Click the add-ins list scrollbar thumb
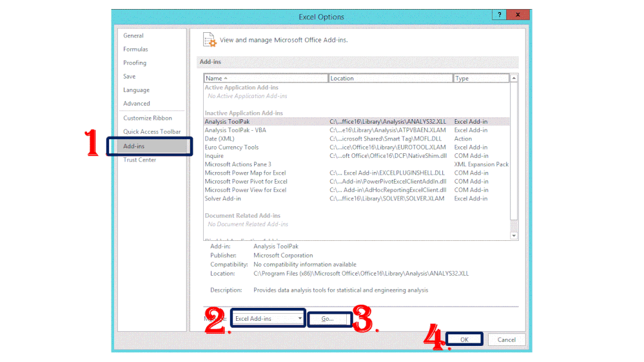 tap(514, 151)
